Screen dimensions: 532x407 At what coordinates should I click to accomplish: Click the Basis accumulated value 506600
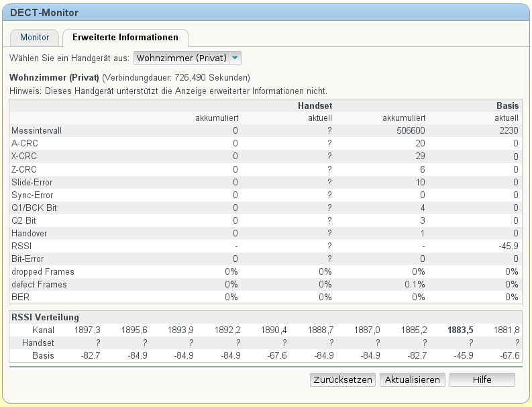(x=411, y=131)
